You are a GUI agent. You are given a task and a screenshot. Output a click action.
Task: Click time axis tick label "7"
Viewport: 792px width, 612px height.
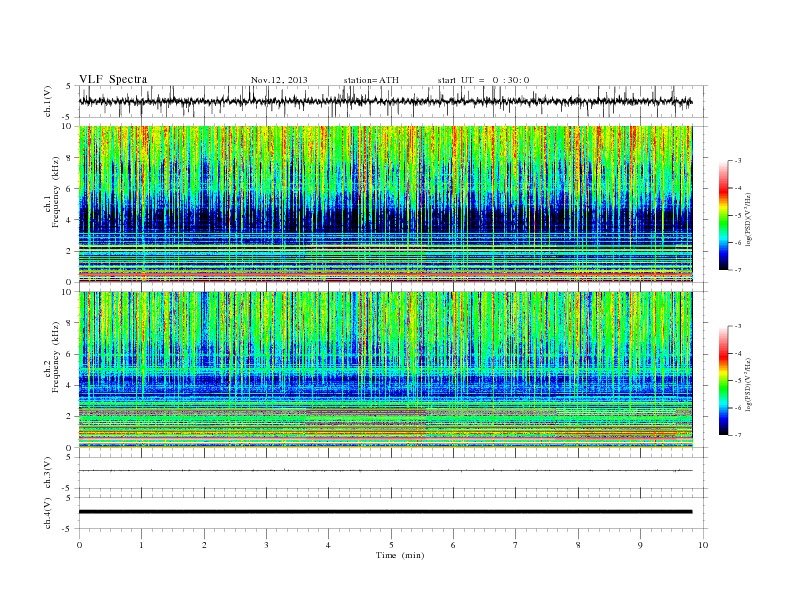pyautogui.click(x=516, y=545)
